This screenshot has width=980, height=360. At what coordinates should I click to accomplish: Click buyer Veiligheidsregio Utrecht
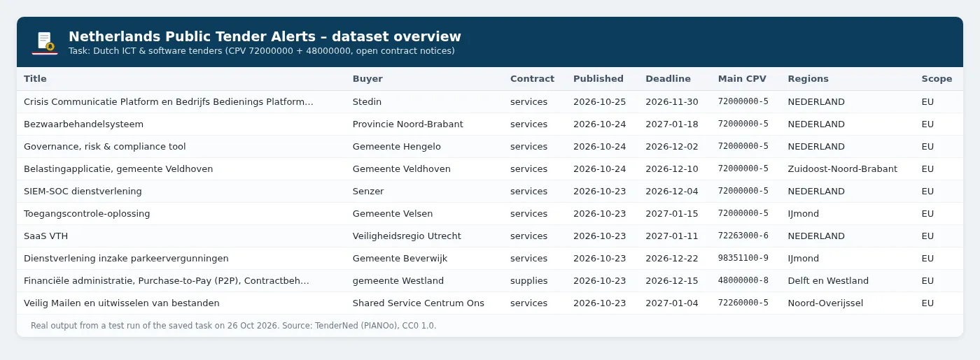tap(407, 236)
